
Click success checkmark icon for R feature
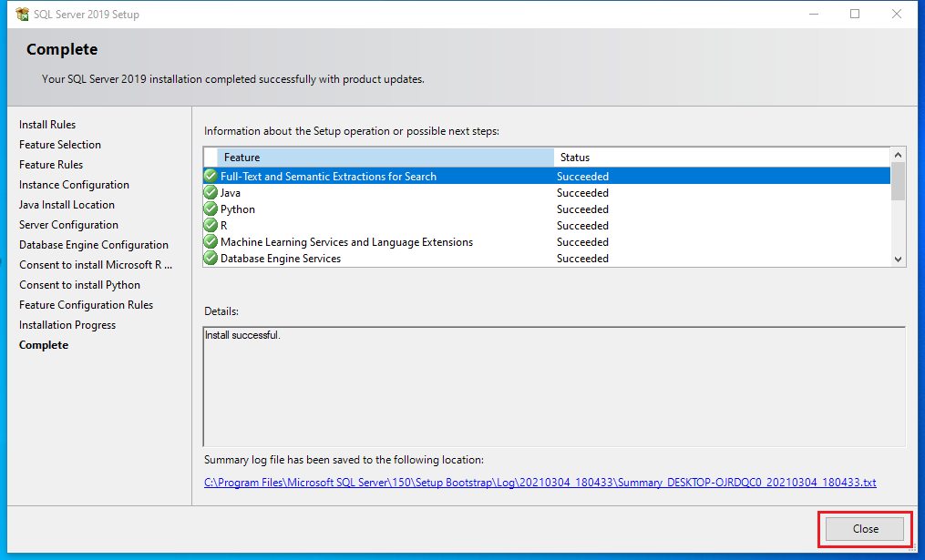point(211,226)
